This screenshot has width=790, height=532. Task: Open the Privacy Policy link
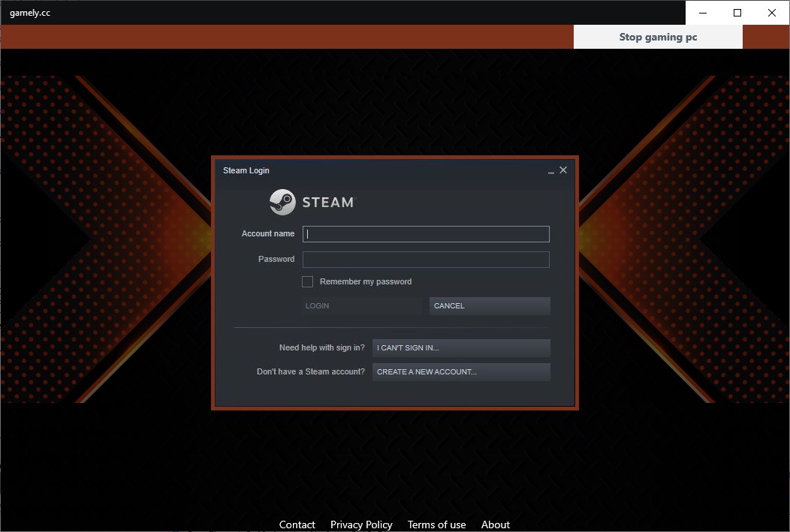click(361, 524)
